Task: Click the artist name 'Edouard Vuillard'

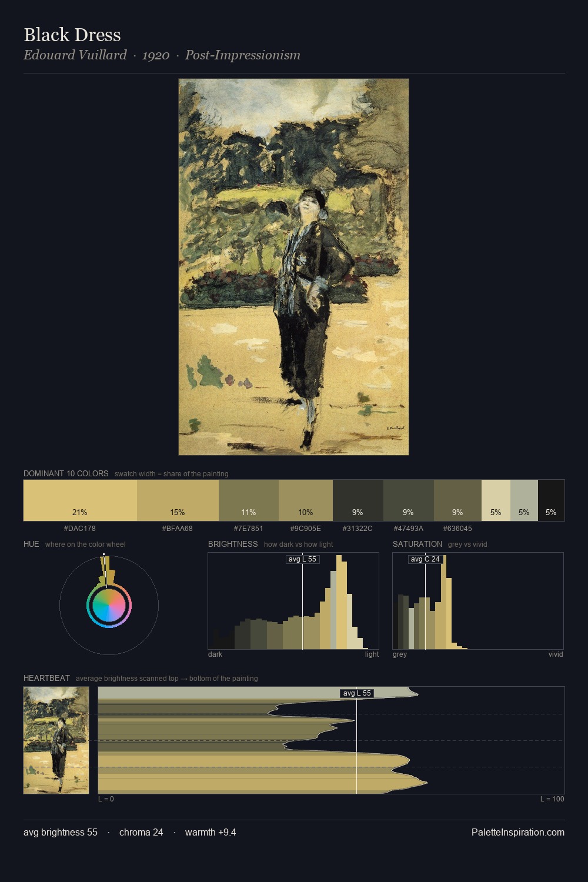Action: click(x=75, y=55)
